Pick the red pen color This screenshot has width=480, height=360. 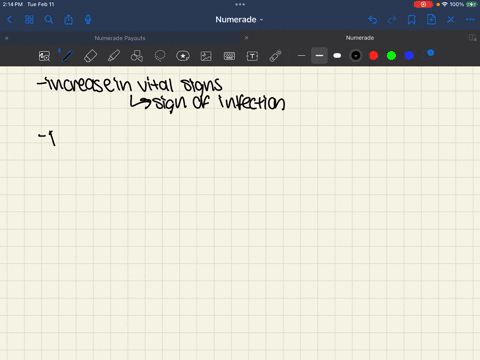click(374, 56)
